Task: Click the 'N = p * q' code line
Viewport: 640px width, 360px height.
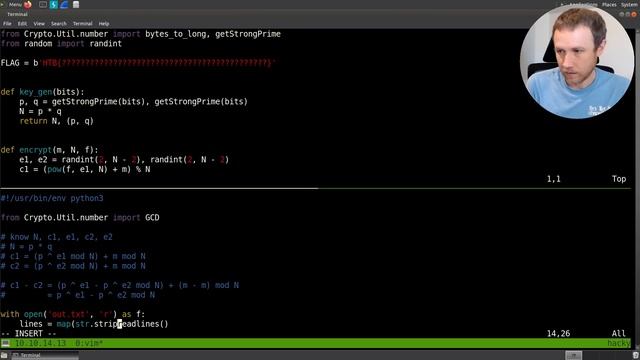Action: [40, 111]
